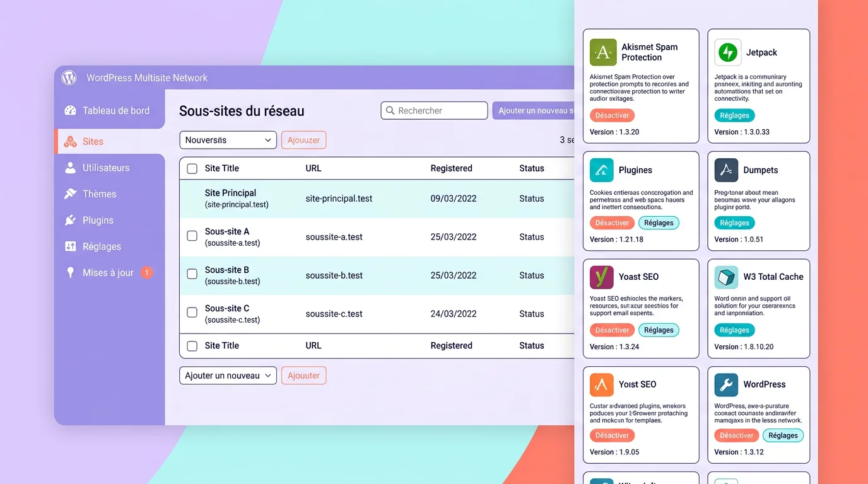Select the Yoast SEO plugin icon
Viewport: 868px width, 484px height.
coord(601,277)
